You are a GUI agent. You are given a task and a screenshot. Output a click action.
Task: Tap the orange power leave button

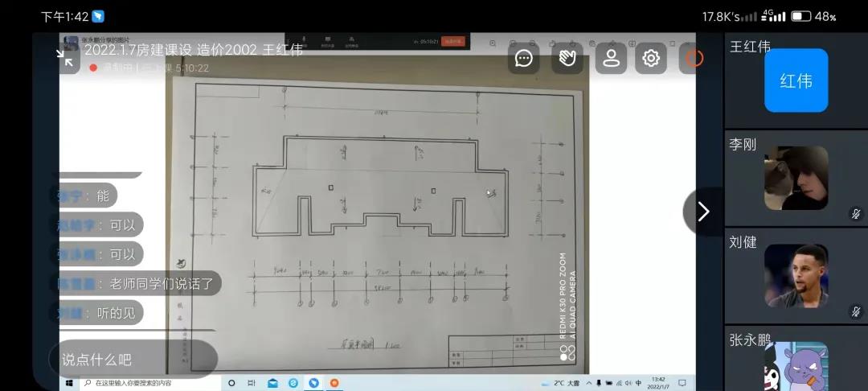point(693,58)
